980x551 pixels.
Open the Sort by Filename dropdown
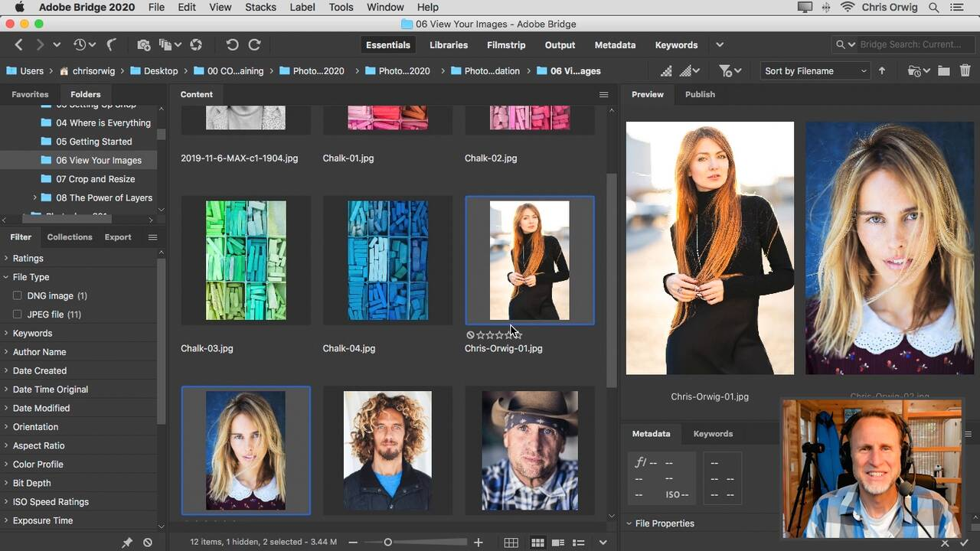815,70
